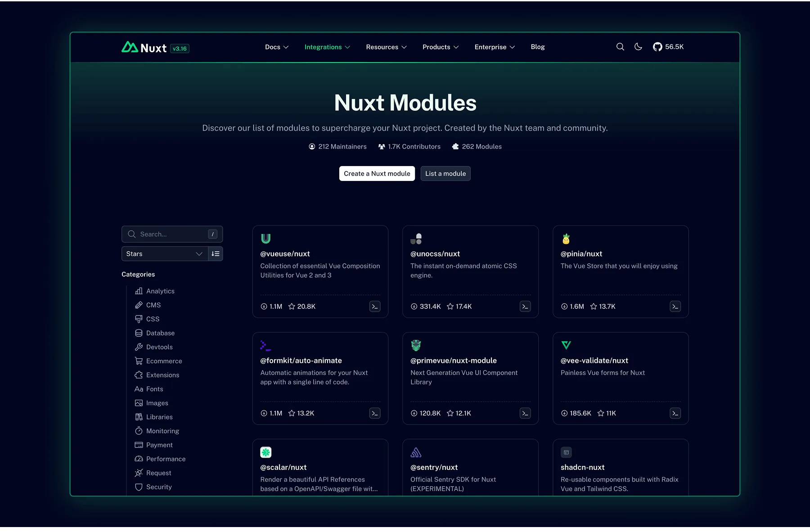
Task: Open the @vueuse/nuxt module card
Action: coord(320,272)
